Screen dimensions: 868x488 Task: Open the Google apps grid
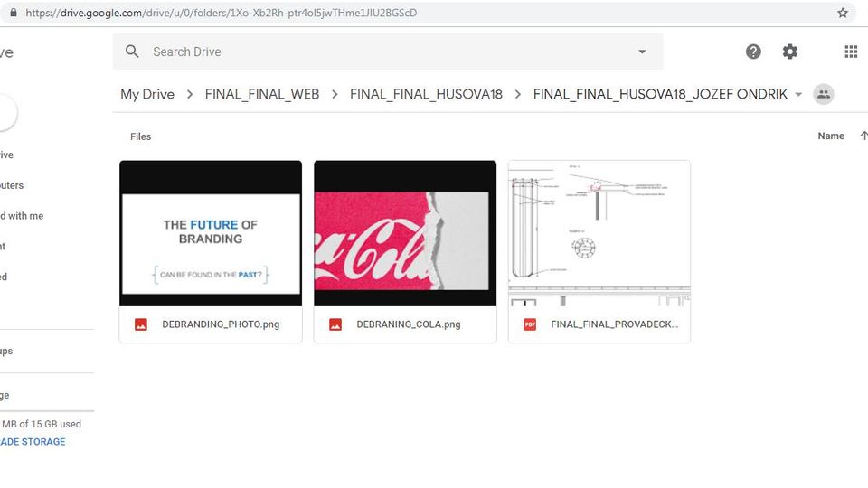tap(851, 52)
